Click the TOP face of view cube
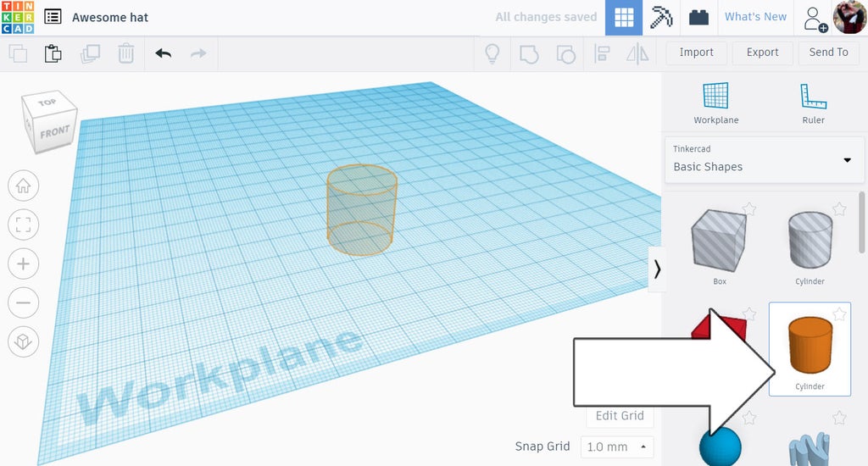Image resolution: width=868 pixels, height=466 pixels. tap(48, 103)
